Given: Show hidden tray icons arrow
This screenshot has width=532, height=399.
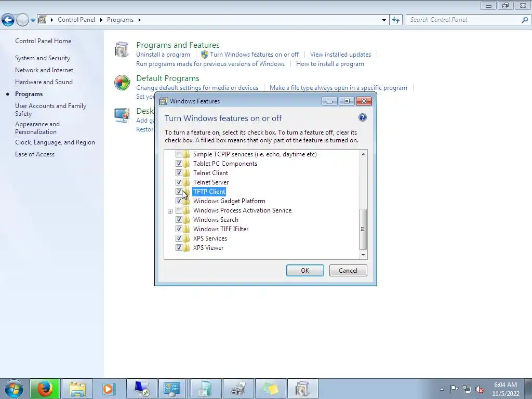Looking at the screenshot, I should (442, 390).
